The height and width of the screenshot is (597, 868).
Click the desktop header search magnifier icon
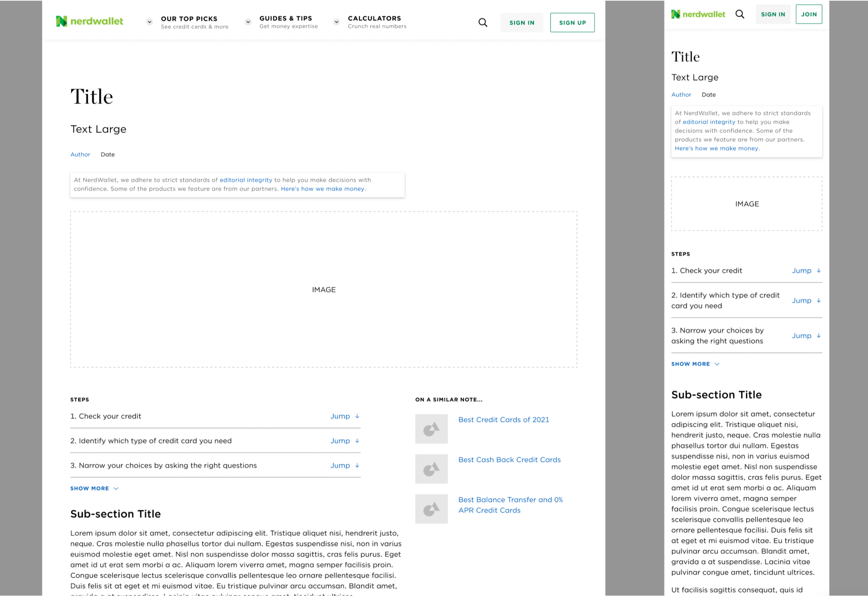pyautogui.click(x=483, y=22)
